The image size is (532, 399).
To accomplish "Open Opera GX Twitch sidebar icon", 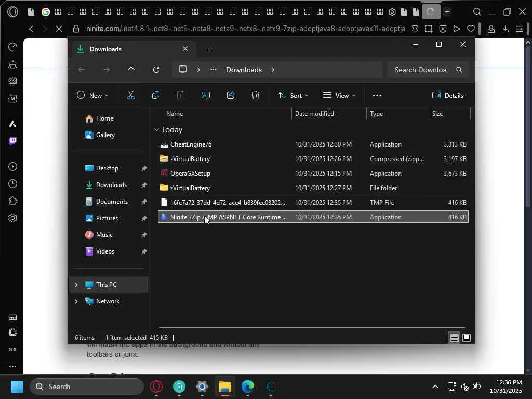I will coord(12,141).
